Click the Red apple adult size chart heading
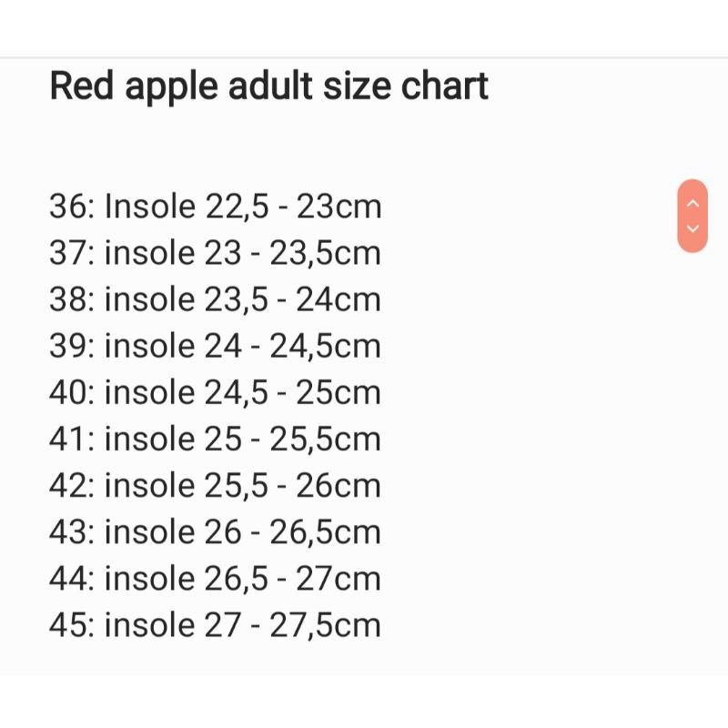 tap(268, 86)
